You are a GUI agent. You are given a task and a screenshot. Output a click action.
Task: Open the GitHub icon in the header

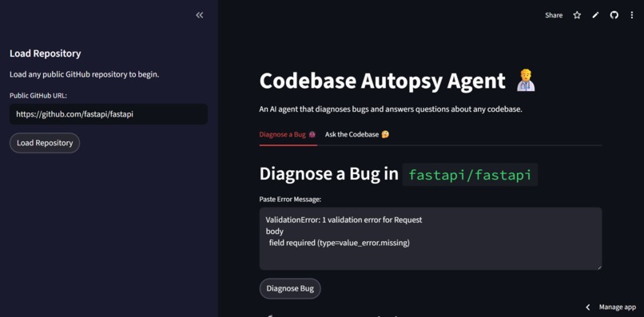coord(614,15)
